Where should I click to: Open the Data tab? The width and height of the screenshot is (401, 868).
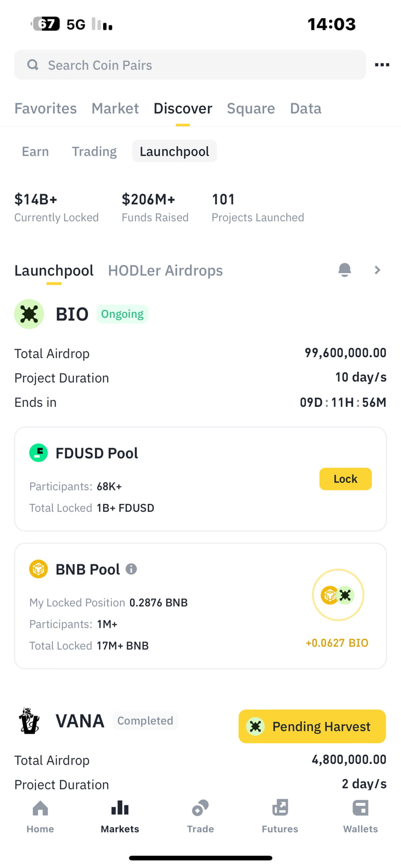[x=306, y=108]
